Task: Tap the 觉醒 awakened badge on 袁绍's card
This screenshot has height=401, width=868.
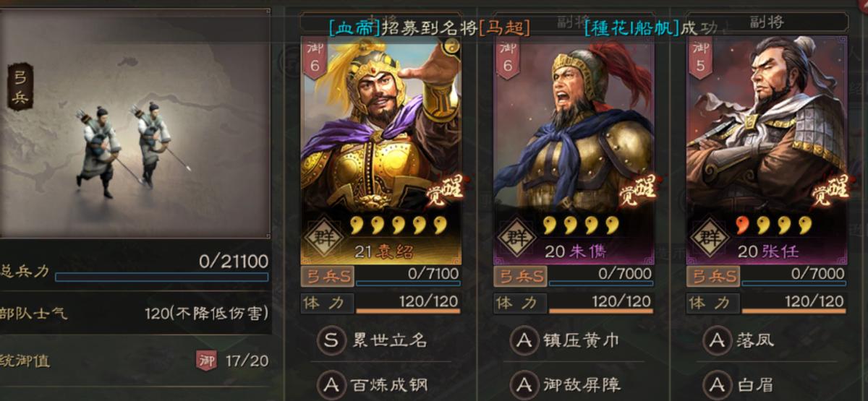Action: pos(441,190)
